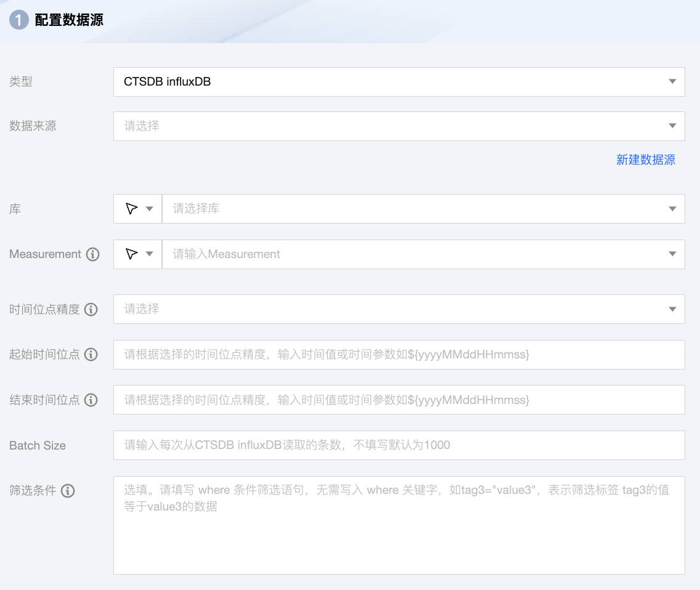Click the cursor selector icon before 库 field
700x590 pixels.
pyautogui.click(x=131, y=209)
